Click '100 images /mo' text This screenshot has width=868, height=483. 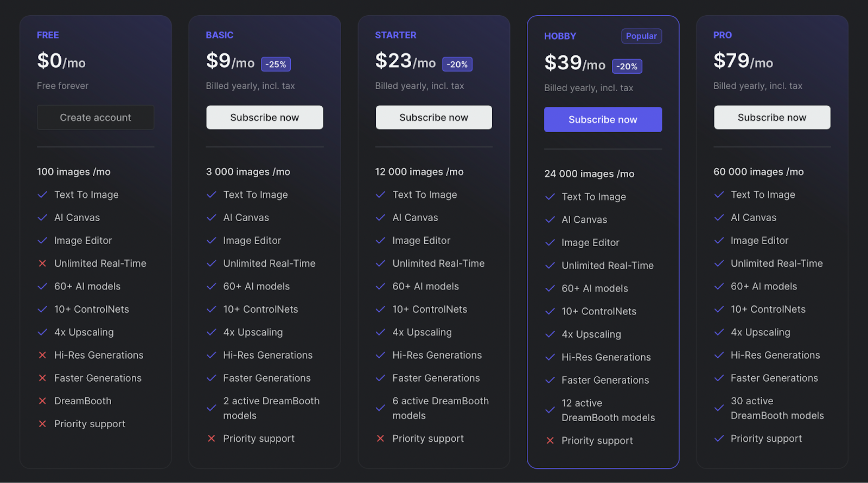pos(74,172)
